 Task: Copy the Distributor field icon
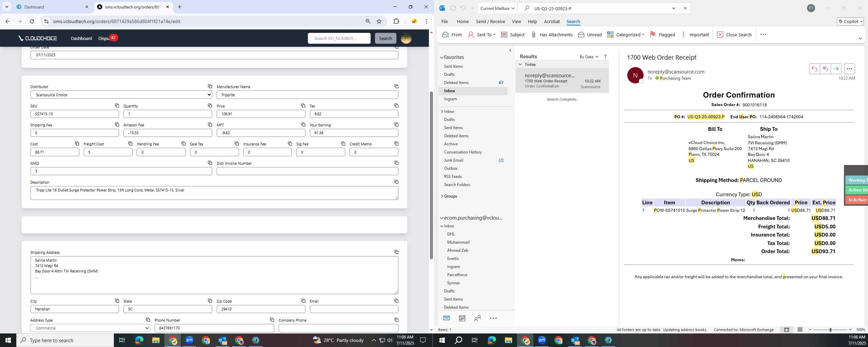coord(210,86)
